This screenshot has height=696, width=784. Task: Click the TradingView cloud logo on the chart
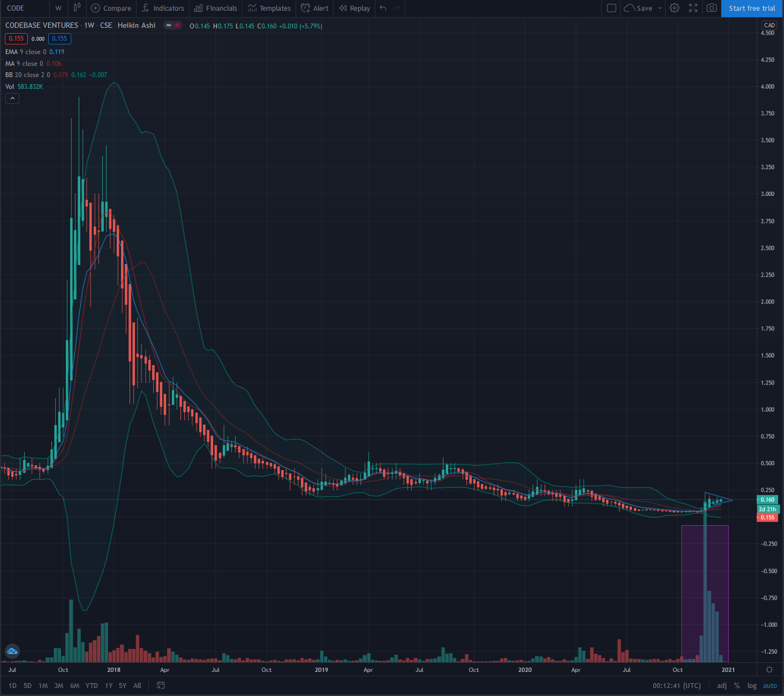(12, 652)
